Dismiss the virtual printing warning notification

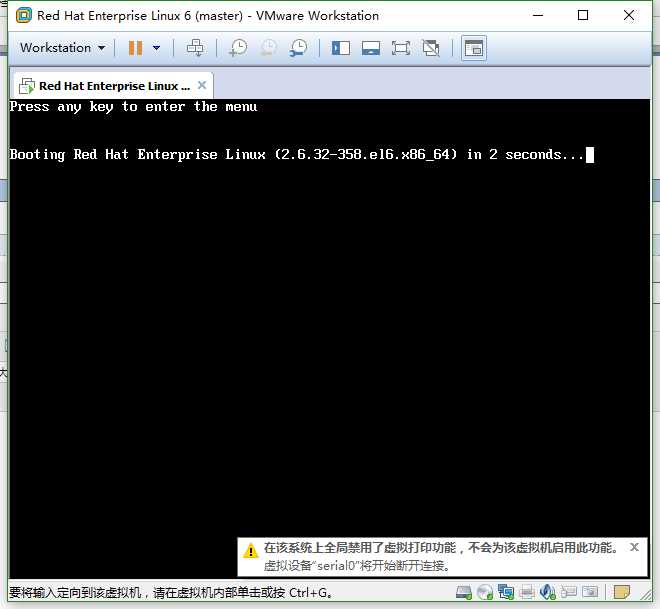click(634, 547)
